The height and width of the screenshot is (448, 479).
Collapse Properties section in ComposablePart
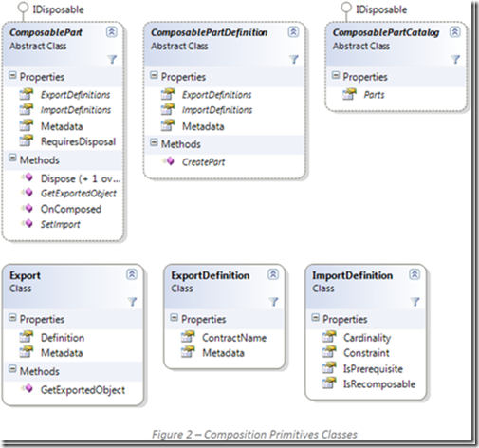tap(12, 75)
